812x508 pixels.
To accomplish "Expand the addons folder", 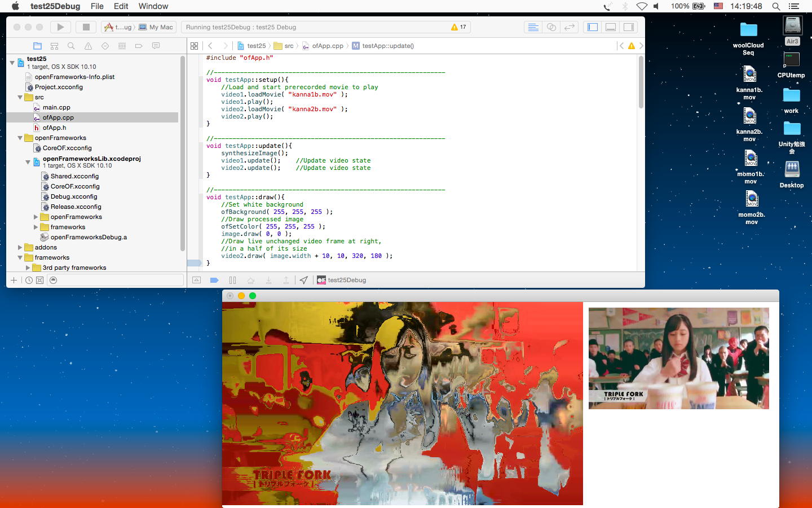I will (20, 247).
